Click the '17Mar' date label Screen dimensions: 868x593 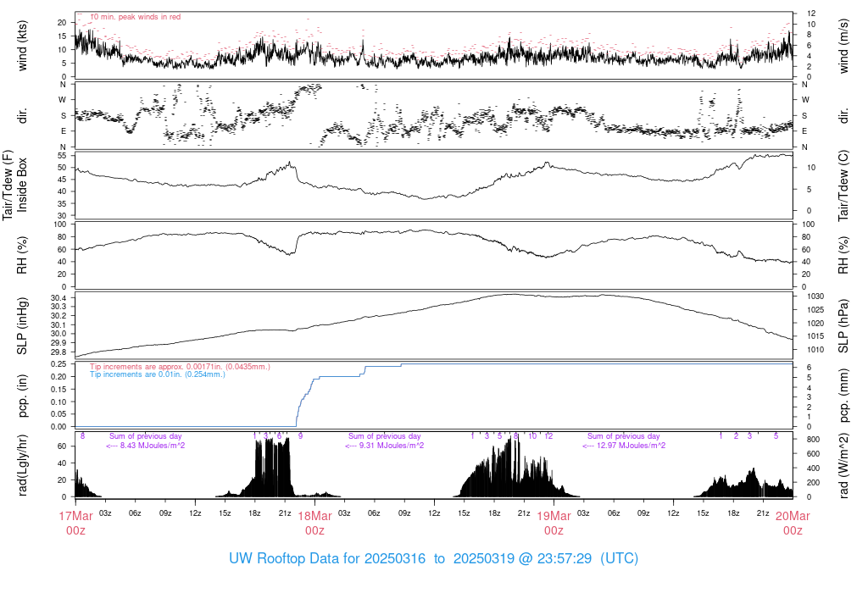click(x=75, y=516)
